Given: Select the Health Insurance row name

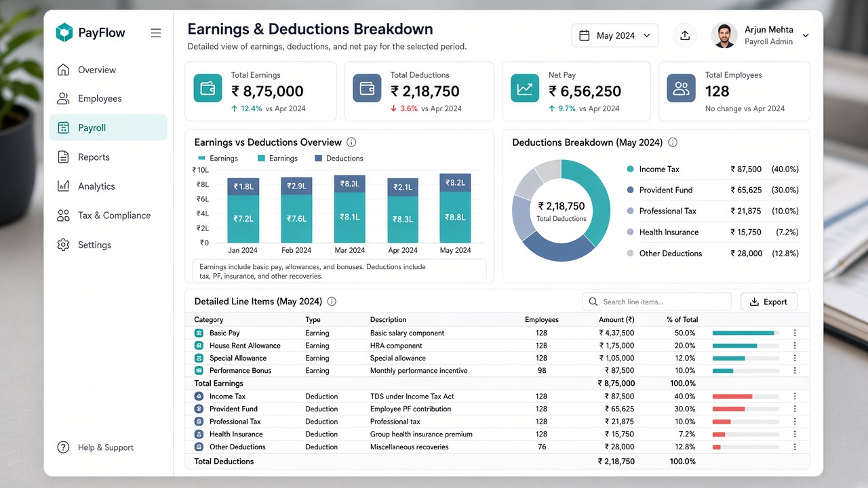Looking at the screenshot, I should (x=236, y=434).
